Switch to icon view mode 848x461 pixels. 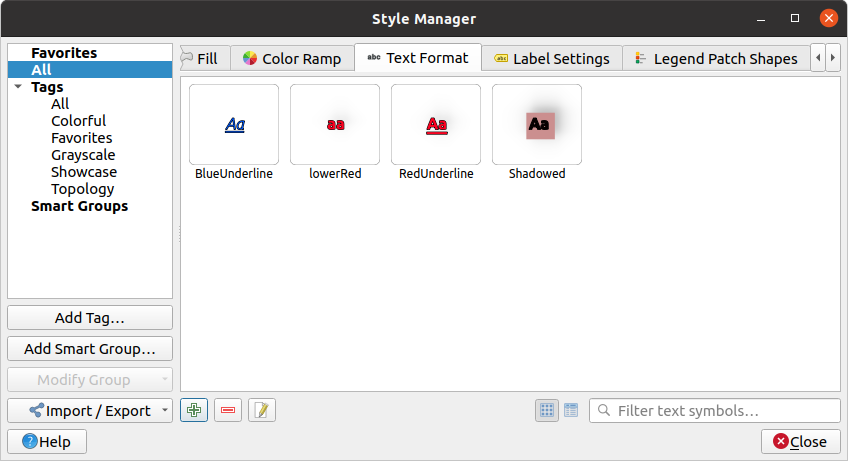pos(547,410)
